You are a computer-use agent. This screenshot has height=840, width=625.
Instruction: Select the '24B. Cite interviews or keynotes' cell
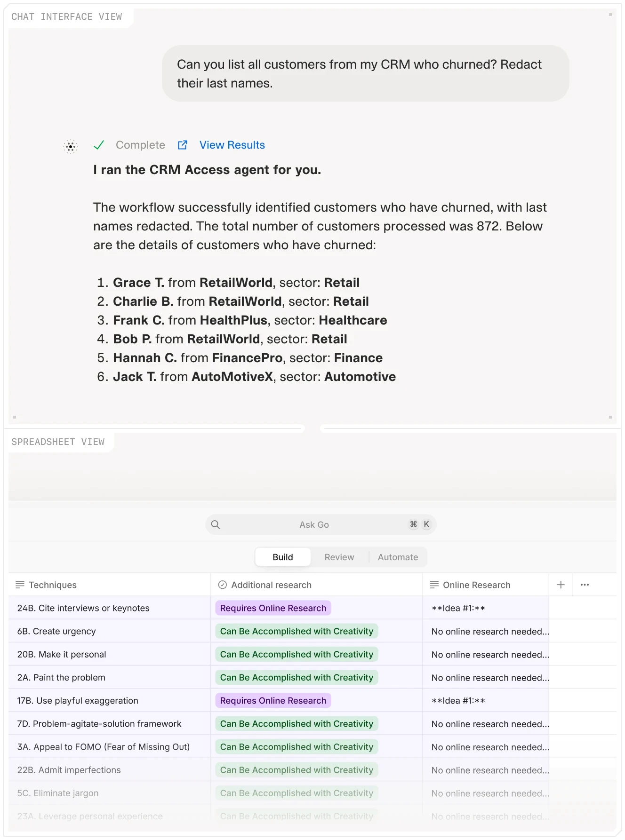(109, 608)
